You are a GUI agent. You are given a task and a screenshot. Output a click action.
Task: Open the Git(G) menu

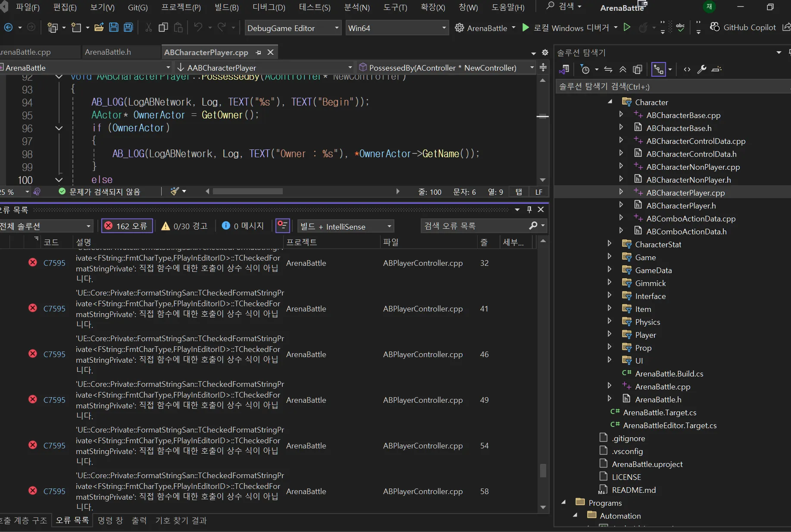138,7
